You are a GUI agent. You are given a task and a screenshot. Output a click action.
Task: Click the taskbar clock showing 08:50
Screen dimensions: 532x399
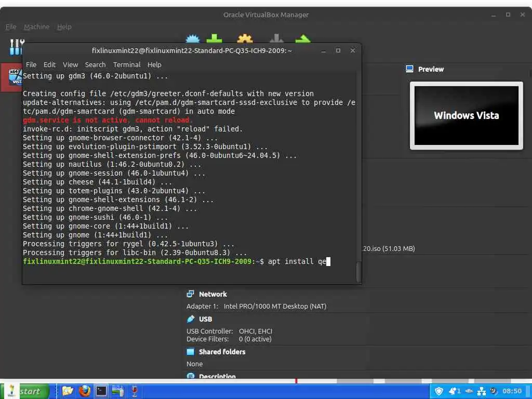(512, 391)
